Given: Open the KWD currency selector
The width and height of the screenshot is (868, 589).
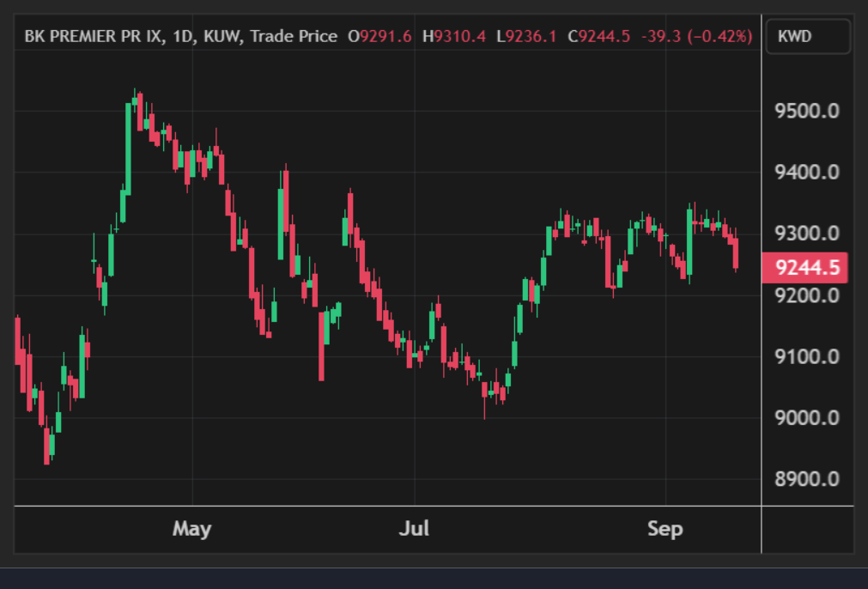Looking at the screenshot, I should [808, 37].
